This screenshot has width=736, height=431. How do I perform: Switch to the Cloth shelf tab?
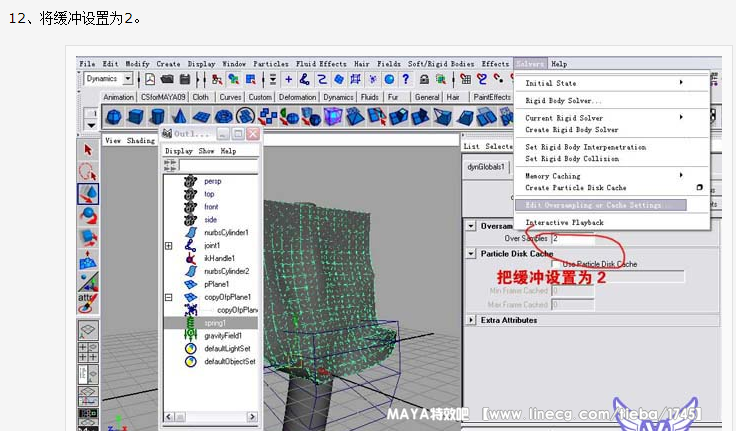coord(200,97)
